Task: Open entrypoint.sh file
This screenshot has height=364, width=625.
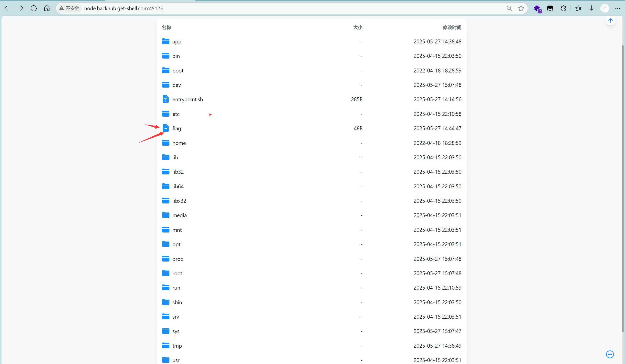Action: coord(187,99)
